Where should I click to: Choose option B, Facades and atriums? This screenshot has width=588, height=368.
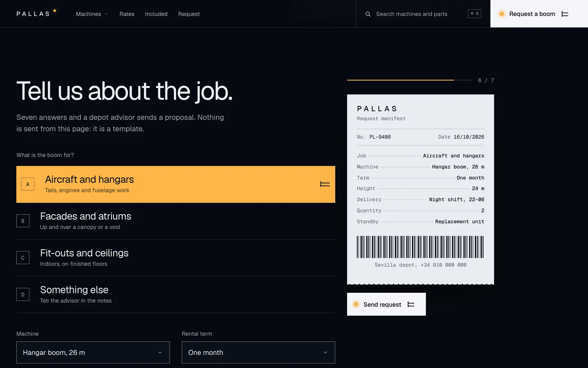(176, 221)
